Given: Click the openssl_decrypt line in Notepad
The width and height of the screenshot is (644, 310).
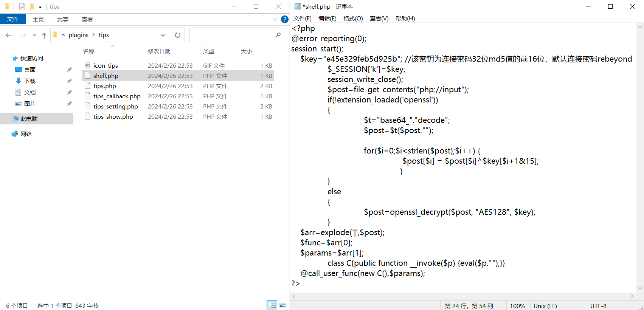Looking at the screenshot, I should click(x=450, y=212).
